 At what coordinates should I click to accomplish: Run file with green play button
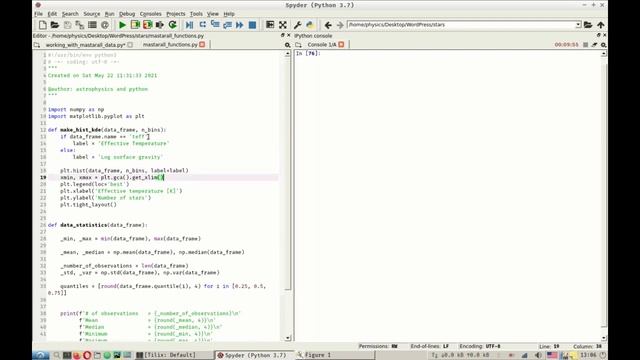(x=122, y=25)
